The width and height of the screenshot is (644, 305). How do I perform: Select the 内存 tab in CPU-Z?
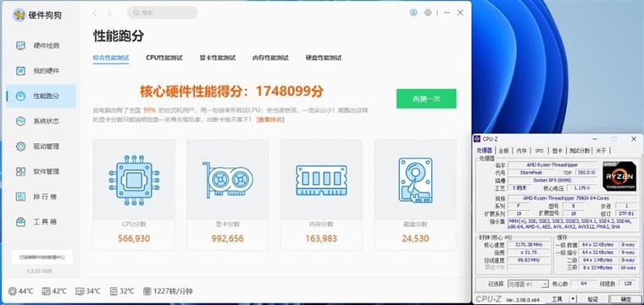pos(522,151)
